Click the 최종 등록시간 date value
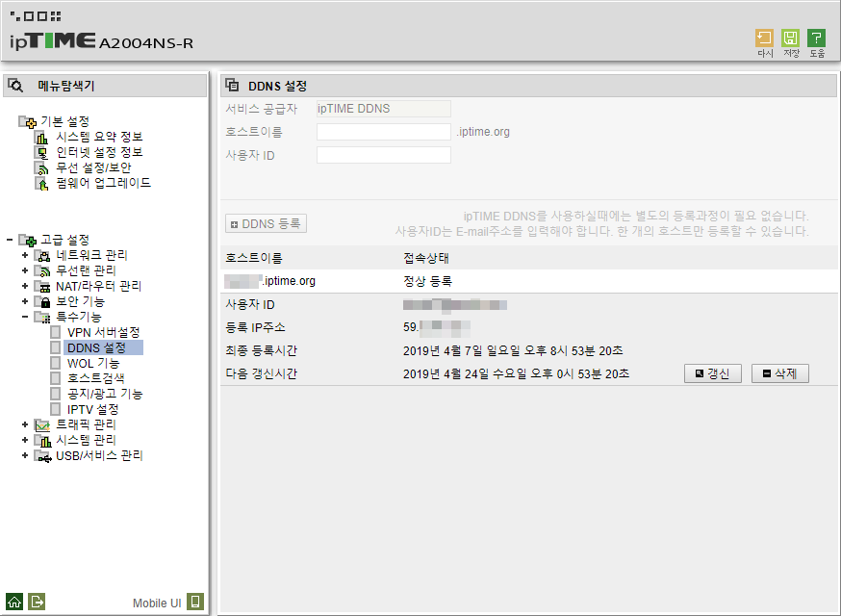841x616 pixels. pos(513,351)
